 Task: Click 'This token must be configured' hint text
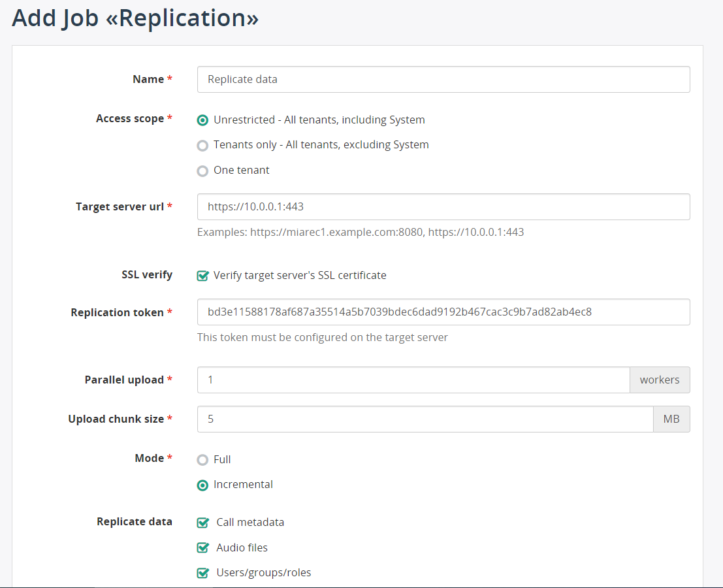click(322, 337)
